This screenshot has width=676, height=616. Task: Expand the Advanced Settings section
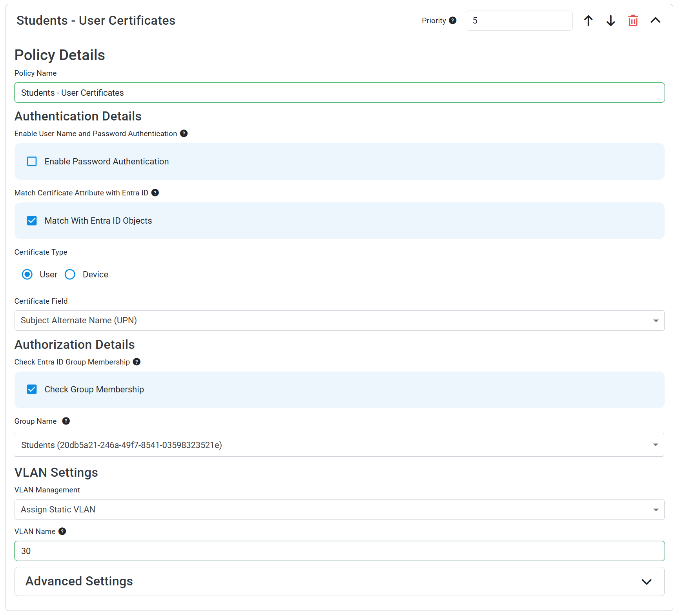click(x=647, y=581)
